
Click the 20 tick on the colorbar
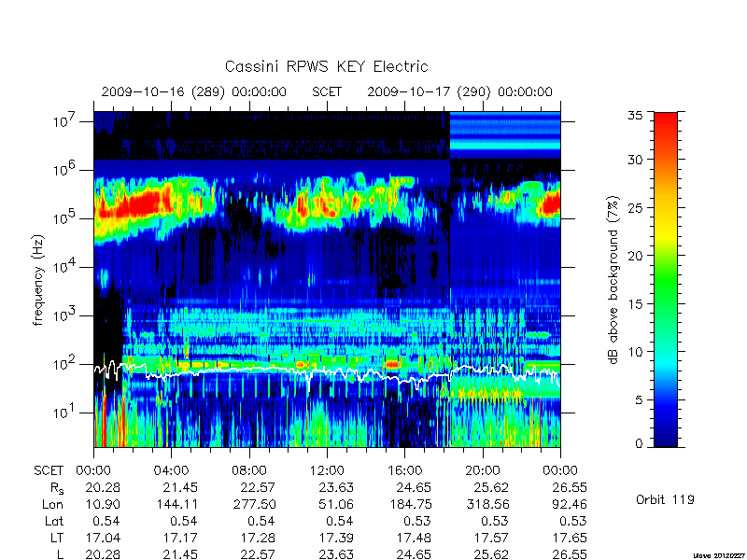click(635, 255)
